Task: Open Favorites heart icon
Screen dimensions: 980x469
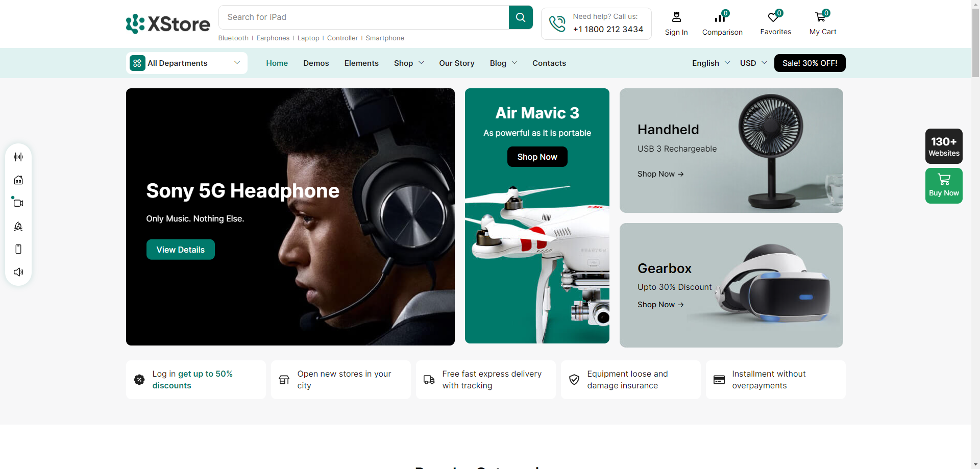Action: click(774, 17)
